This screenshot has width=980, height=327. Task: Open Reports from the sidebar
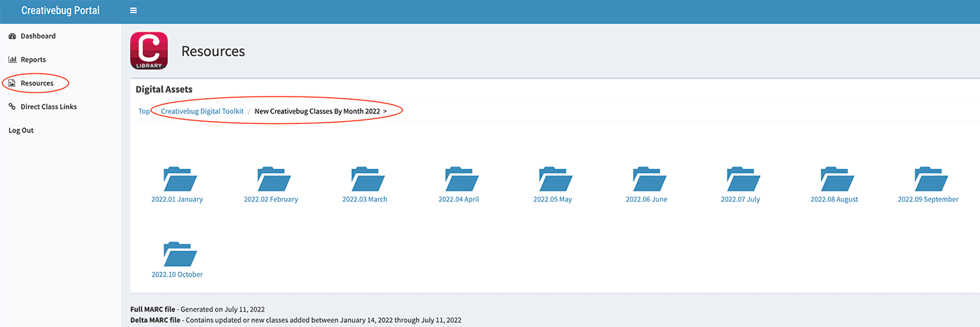[x=33, y=60]
